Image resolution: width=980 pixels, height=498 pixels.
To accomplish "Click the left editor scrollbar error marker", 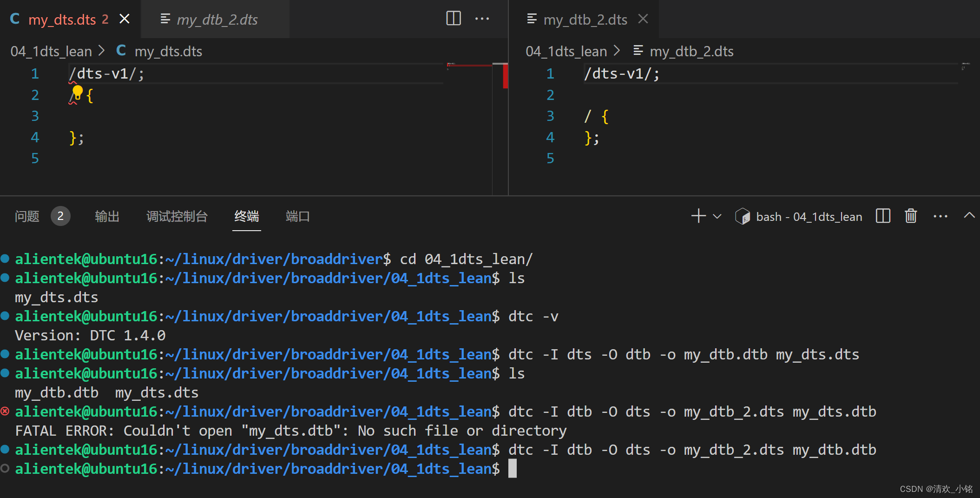I will [505, 76].
